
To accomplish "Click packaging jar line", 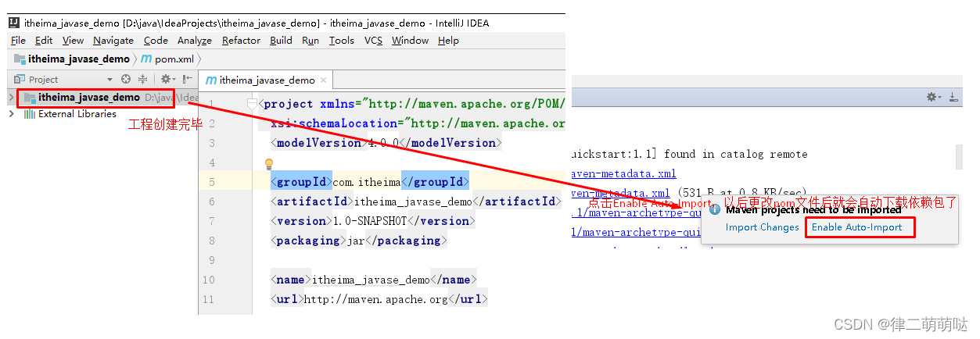I will [359, 241].
